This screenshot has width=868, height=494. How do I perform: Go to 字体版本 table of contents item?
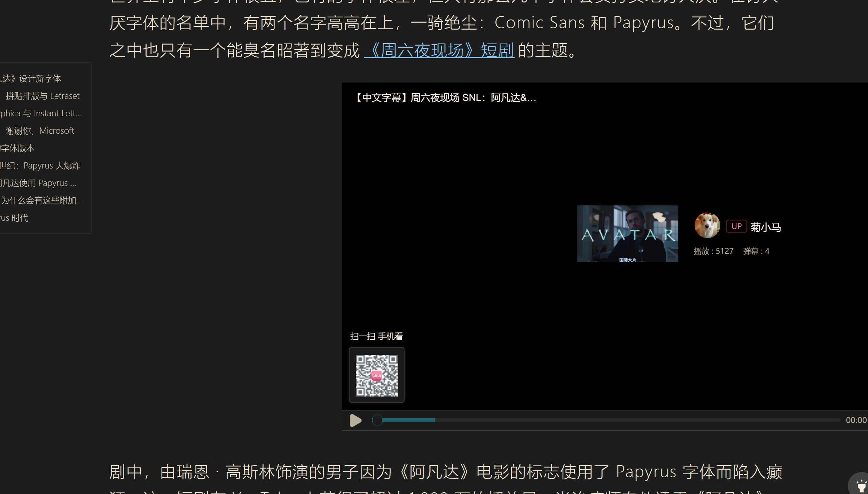[x=17, y=148]
